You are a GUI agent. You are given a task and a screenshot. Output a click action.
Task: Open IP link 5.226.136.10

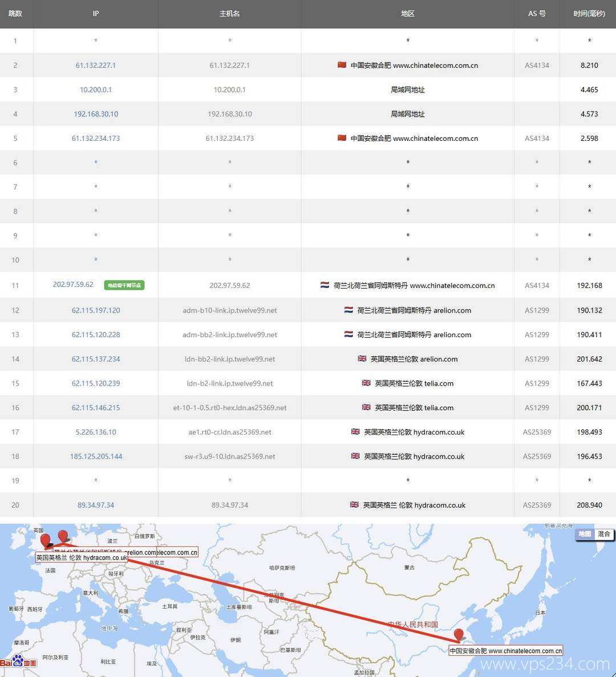[x=96, y=432]
